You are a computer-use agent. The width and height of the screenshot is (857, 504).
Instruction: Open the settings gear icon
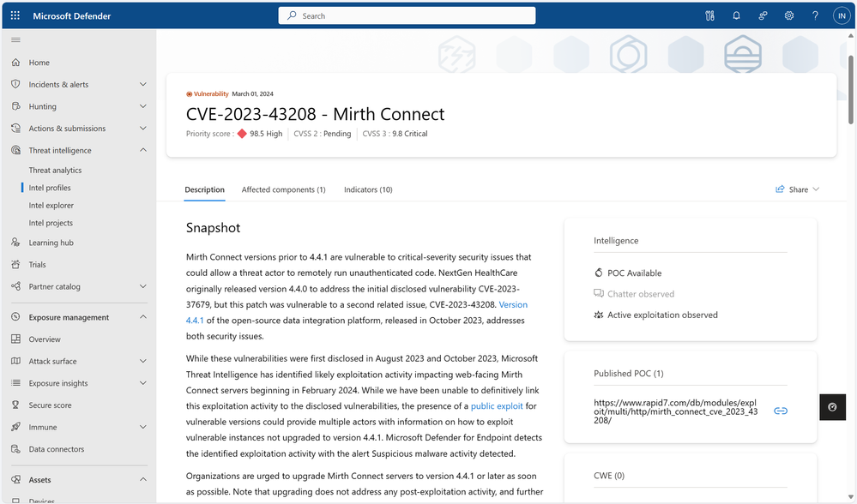coord(788,15)
